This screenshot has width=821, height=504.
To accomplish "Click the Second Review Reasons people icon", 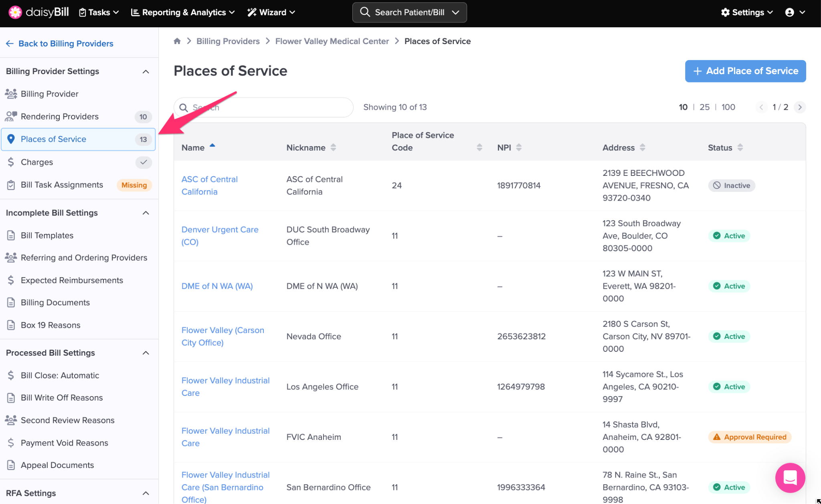I will [11, 420].
